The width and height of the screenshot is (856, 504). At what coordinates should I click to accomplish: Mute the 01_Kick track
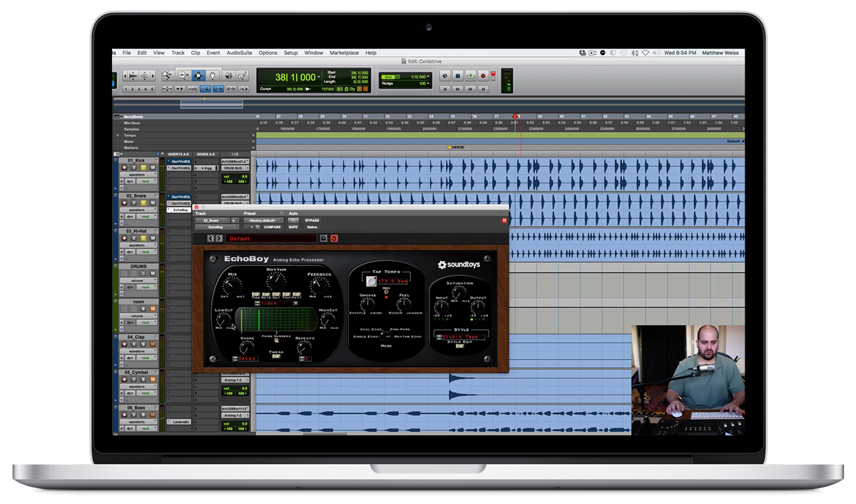tap(153, 168)
